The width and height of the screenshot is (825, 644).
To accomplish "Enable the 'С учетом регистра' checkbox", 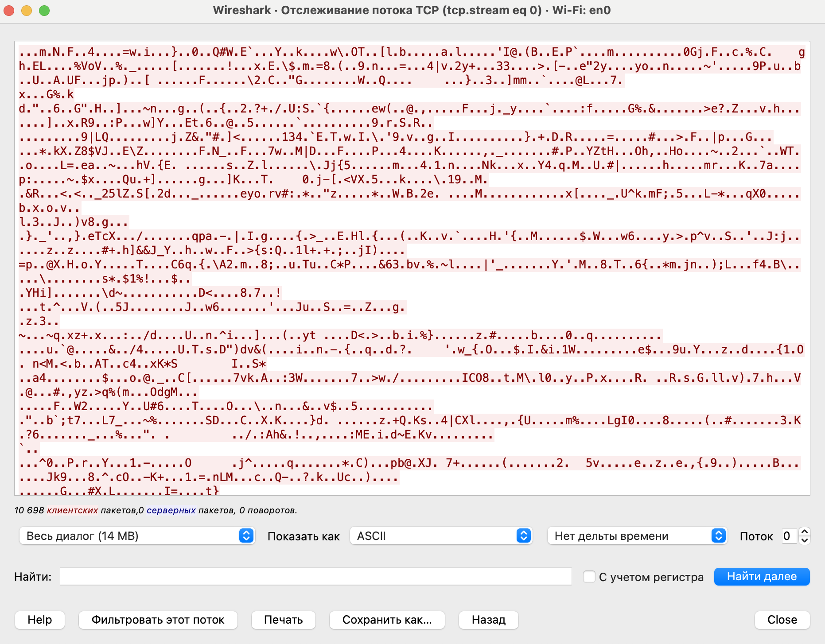I will (589, 577).
